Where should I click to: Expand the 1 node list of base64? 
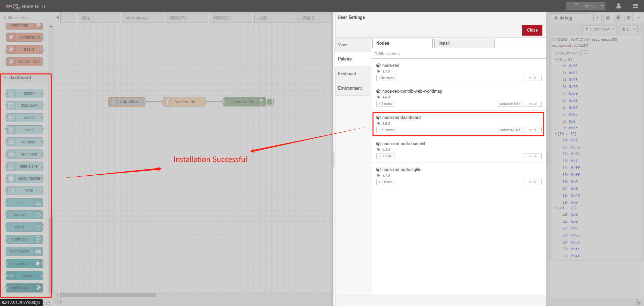tap(385, 156)
